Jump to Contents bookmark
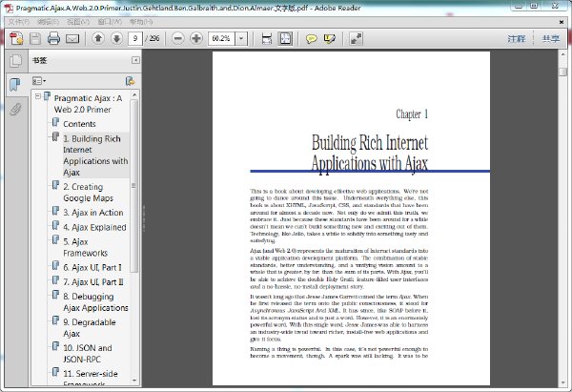572x392 pixels. (79, 124)
